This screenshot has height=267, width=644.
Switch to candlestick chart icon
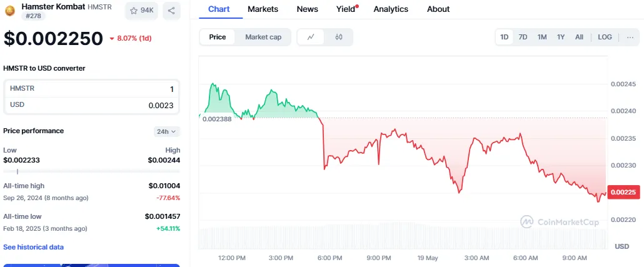click(x=339, y=37)
